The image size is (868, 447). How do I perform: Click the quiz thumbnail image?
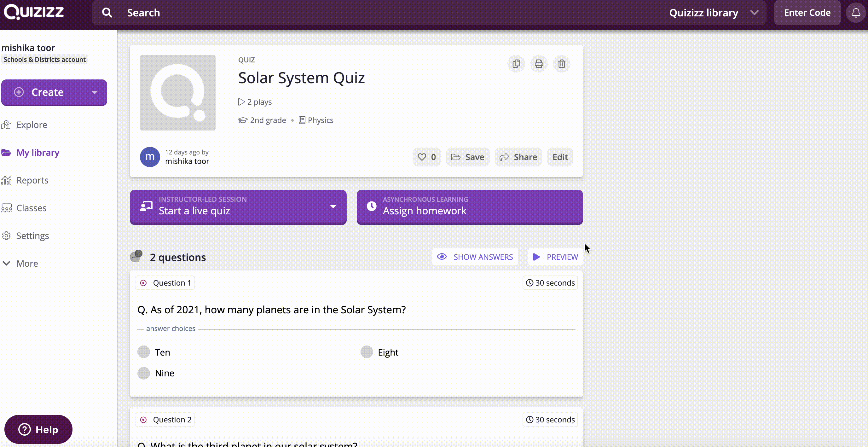pyautogui.click(x=177, y=92)
